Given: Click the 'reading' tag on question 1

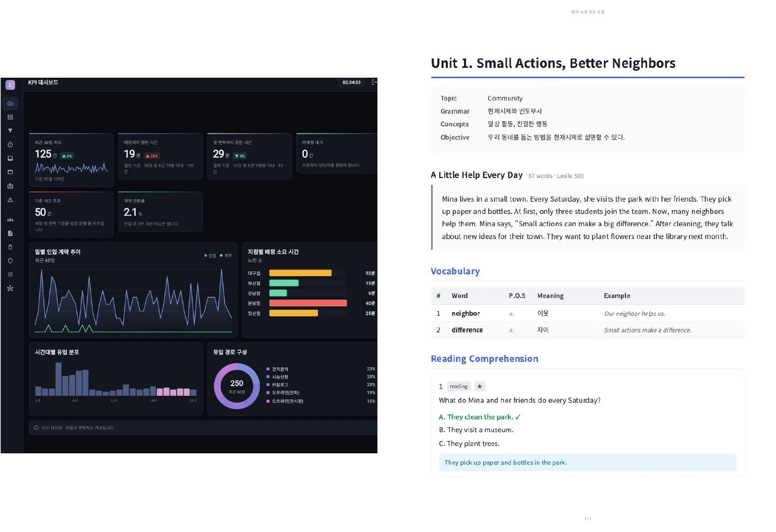Looking at the screenshot, I should pyautogui.click(x=459, y=386).
